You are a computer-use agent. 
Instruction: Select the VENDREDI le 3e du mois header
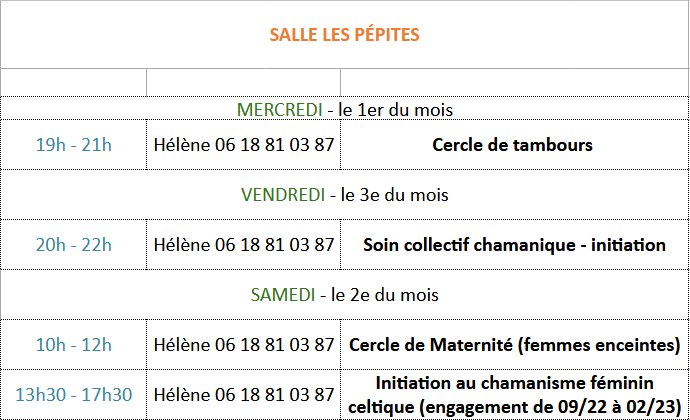pos(345,195)
